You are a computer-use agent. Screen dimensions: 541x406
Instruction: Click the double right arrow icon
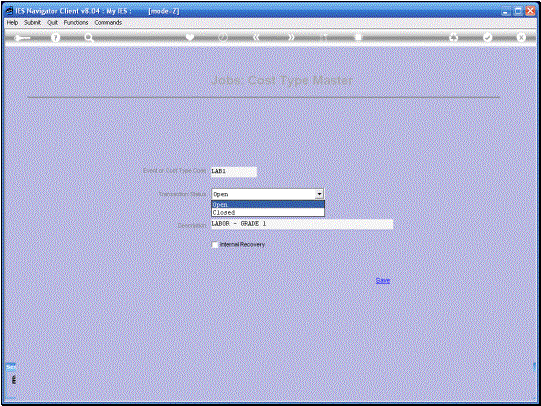click(x=291, y=37)
